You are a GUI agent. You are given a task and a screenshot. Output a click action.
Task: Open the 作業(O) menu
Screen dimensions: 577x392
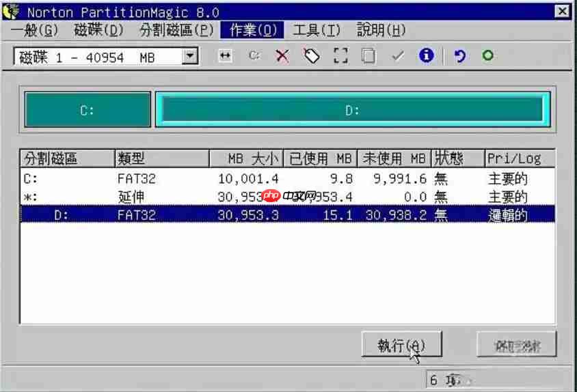[252, 30]
